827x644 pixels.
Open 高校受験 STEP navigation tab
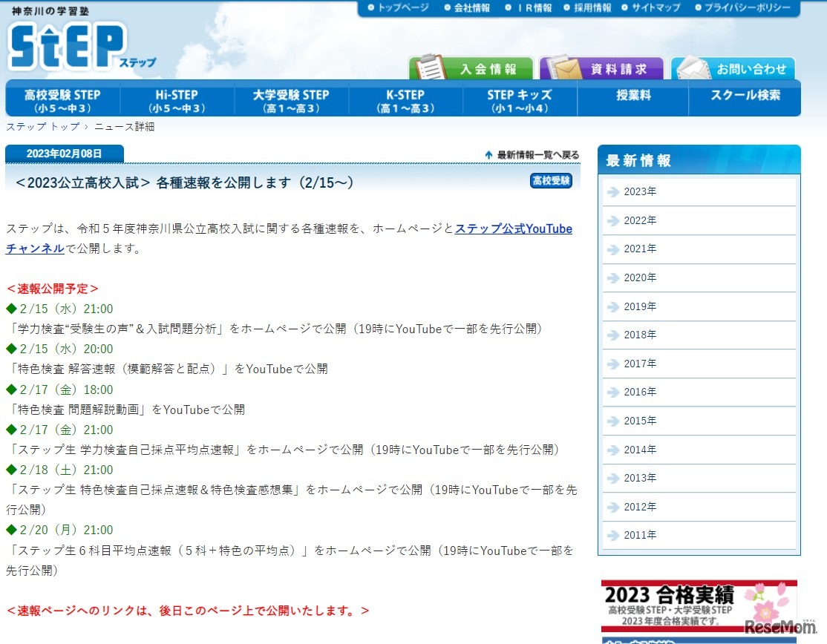pos(62,100)
